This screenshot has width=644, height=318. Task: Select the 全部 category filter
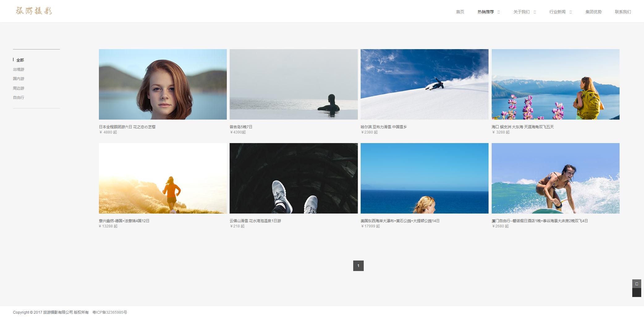pyautogui.click(x=20, y=60)
